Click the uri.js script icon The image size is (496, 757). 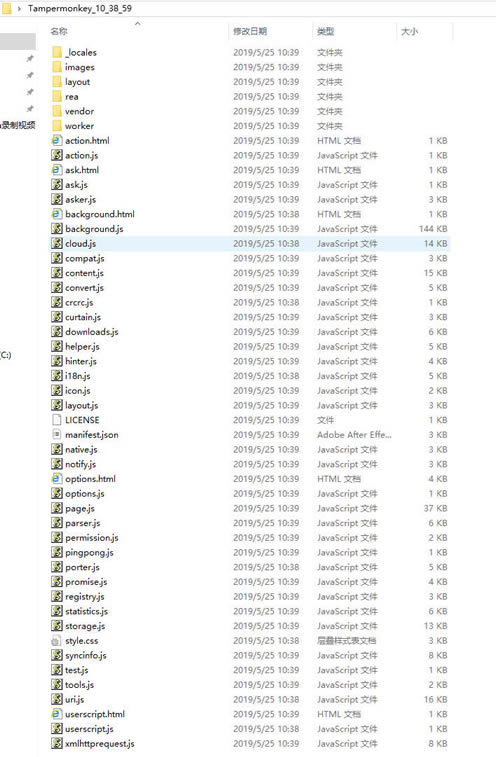[x=57, y=699]
